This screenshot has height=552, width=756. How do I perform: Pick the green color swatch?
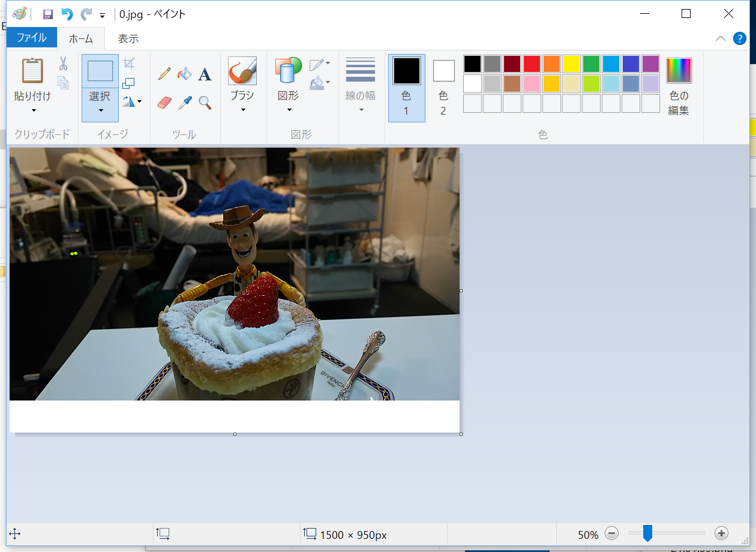[592, 64]
